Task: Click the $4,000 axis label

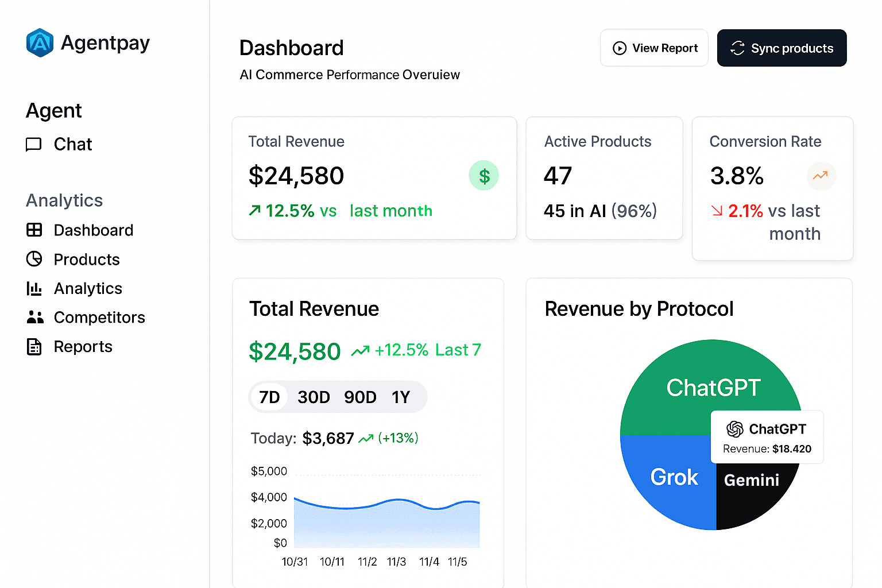Action: [269, 497]
